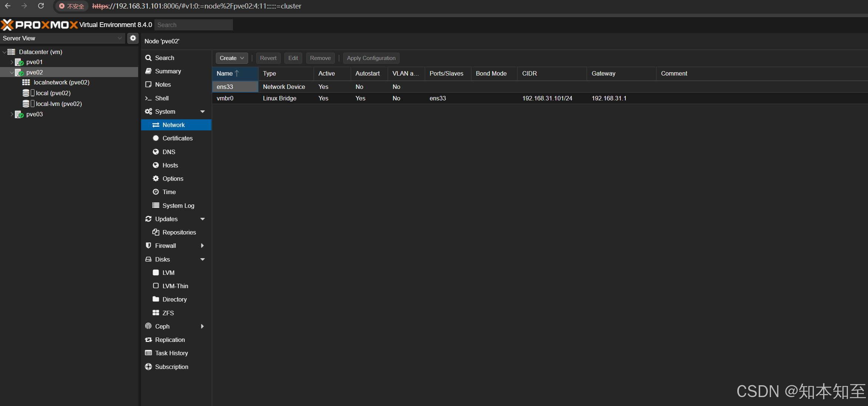
Task: Click the Remove button
Action: tap(320, 58)
